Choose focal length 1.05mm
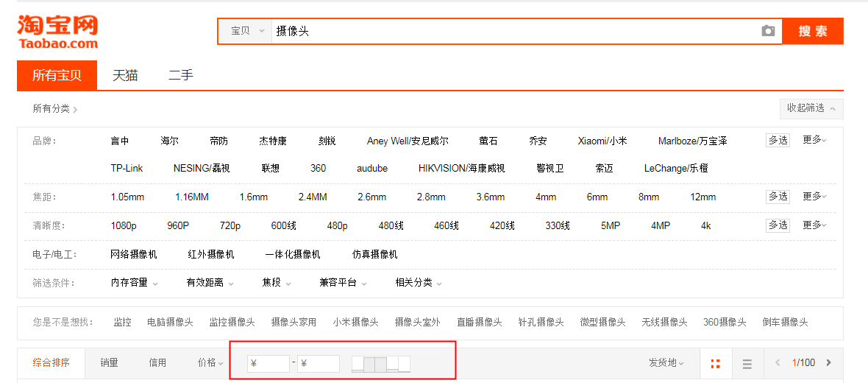 (127, 197)
